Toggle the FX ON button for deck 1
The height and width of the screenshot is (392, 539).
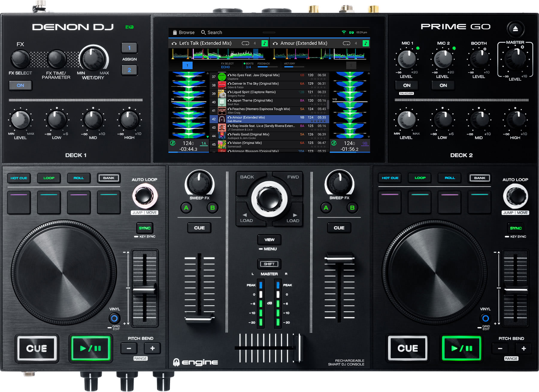coord(20,86)
